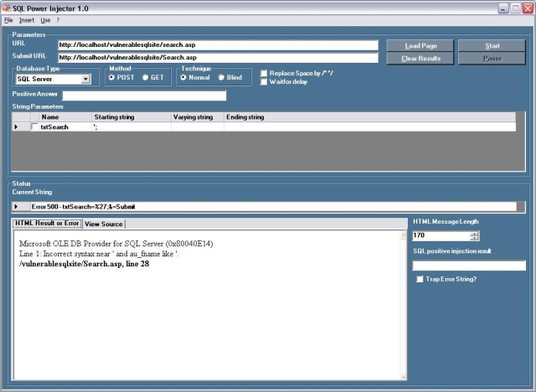Select the Normal technique radio button
The width and height of the screenshot is (536, 392).
[183, 78]
